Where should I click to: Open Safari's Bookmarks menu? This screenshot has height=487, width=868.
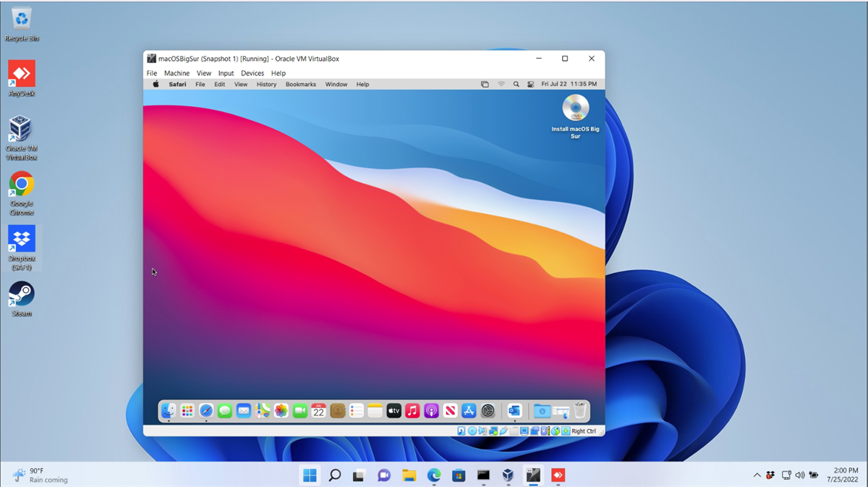coord(300,85)
